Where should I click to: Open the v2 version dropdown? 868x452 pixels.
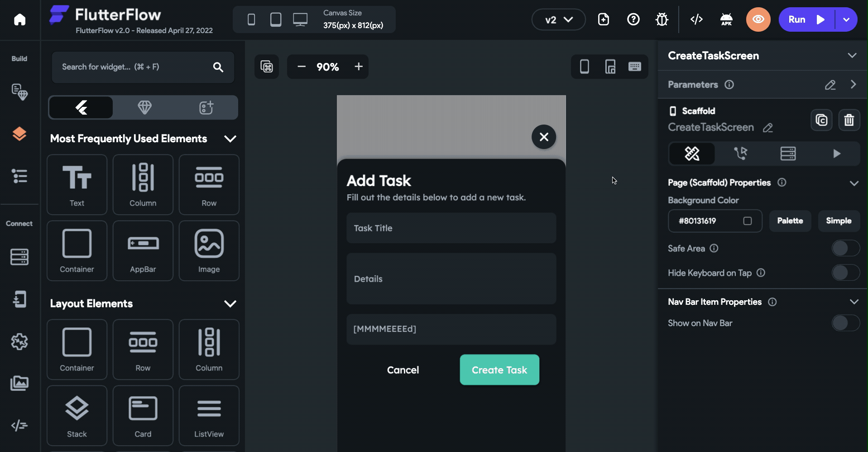click(559, 19)
